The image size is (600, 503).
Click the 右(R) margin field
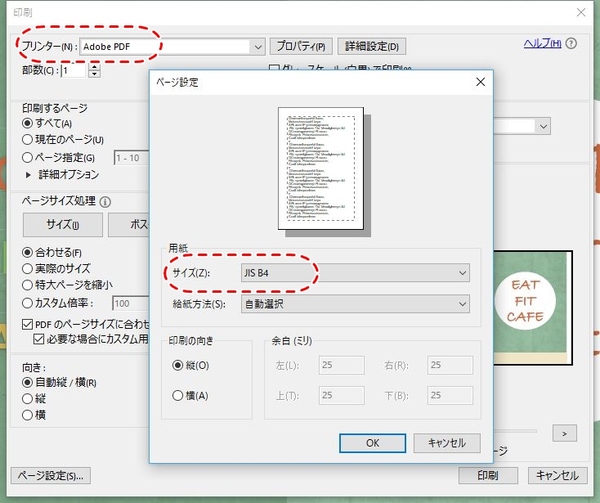[x=450, y=365]
